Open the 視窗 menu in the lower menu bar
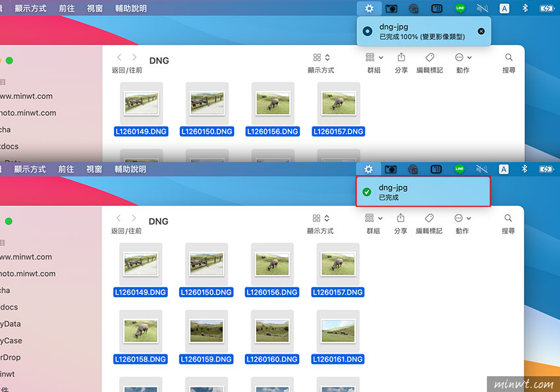This screenshot has height=392, width=560. (94, 169)
